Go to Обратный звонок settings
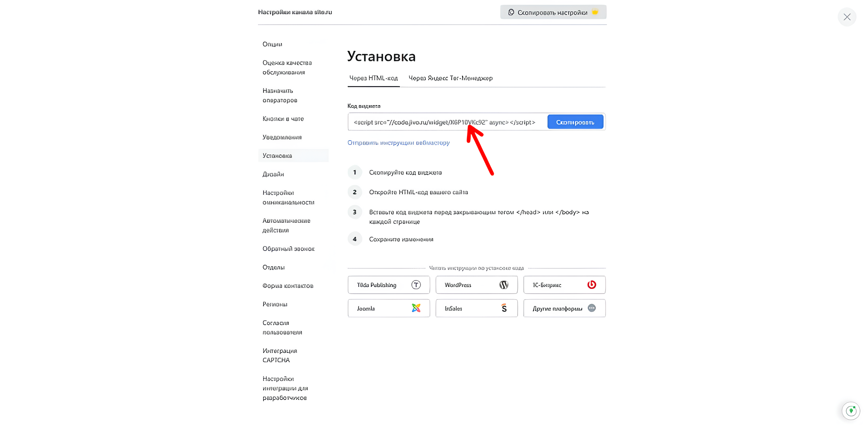868x426 pixels. (288, 249)
